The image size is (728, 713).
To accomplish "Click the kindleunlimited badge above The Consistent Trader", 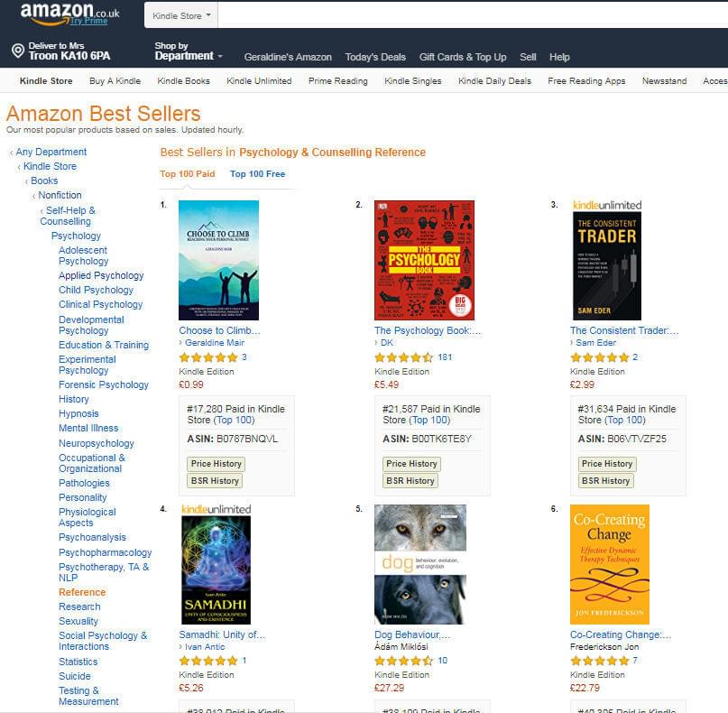I will [x=607, y=205].
